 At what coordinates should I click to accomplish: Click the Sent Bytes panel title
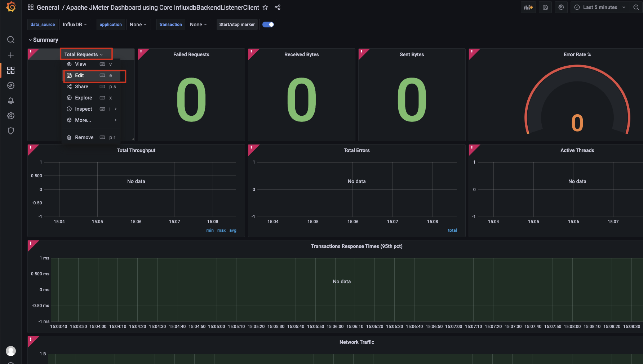coord(412,54)
